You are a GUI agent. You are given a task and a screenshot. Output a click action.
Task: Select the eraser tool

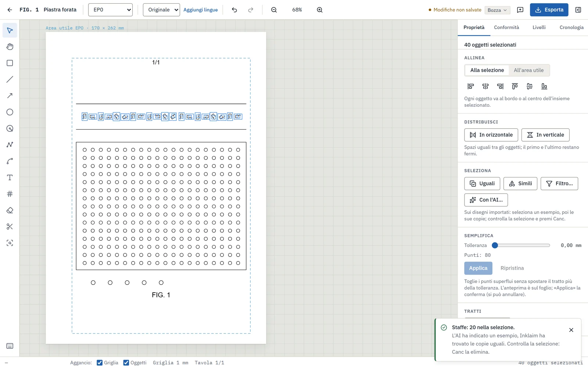(10, 210)
